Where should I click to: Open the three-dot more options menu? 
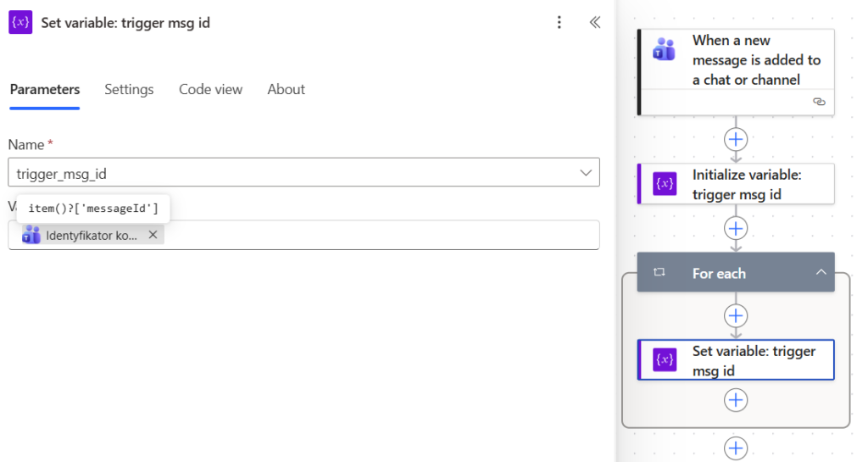(559, 22)
